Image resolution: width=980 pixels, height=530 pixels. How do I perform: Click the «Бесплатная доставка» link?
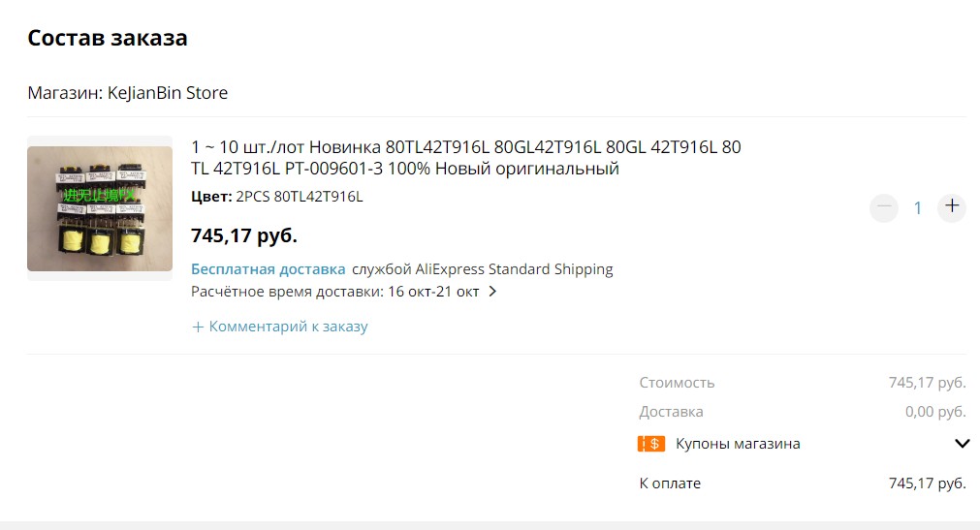[268, 269]
